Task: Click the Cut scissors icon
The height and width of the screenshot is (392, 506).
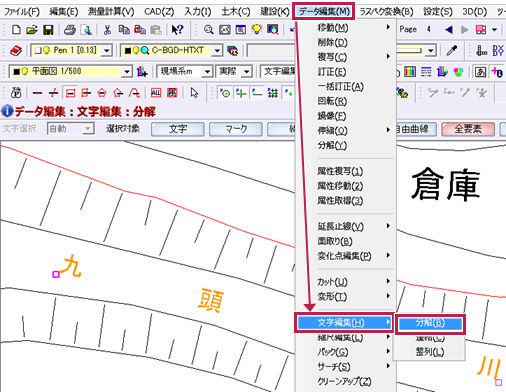Action: [107, 30]
